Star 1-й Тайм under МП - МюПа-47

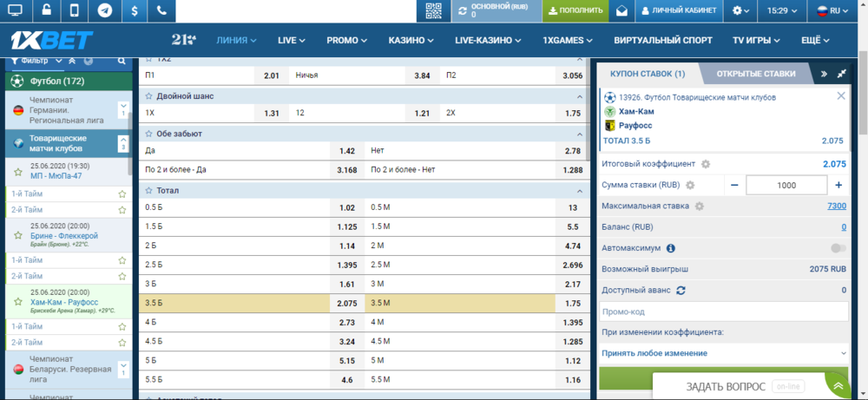tap(122, 194)
